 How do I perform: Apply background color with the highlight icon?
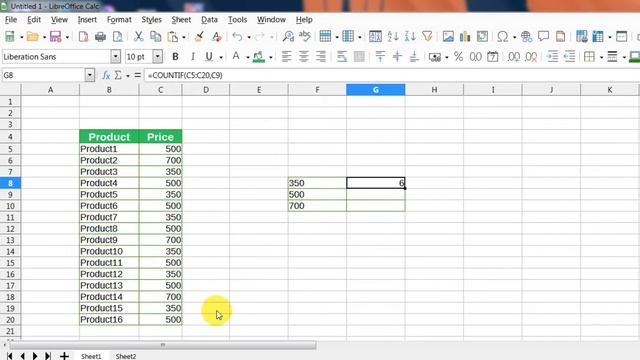pos(259,57)
